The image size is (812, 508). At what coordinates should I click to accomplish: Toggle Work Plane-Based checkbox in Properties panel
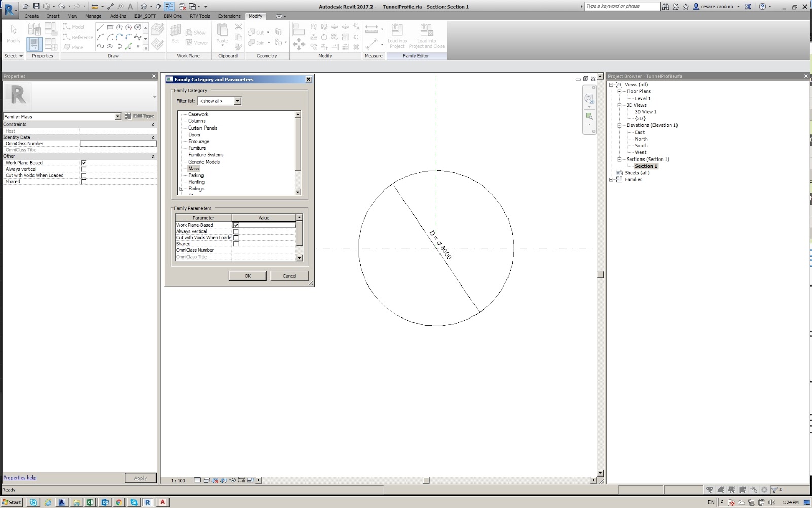[x=84, y=163]
